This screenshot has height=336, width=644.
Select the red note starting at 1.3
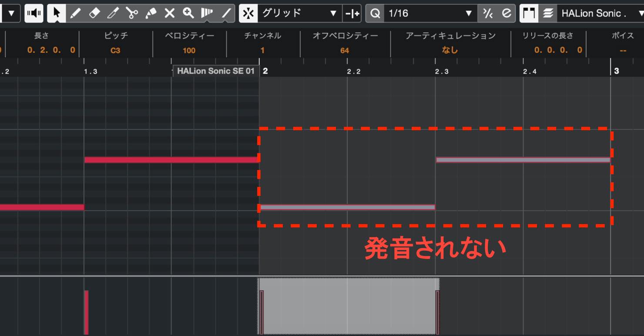[171, 160]
